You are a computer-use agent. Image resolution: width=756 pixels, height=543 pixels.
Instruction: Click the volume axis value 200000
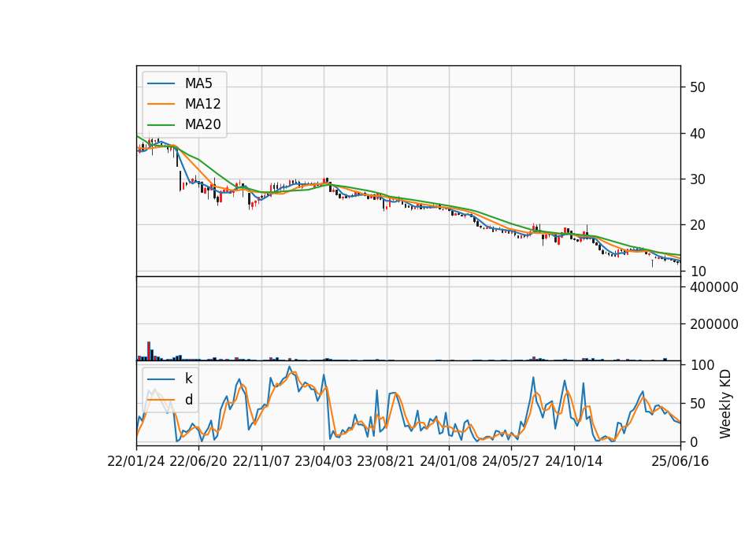(x=714, y=324)
